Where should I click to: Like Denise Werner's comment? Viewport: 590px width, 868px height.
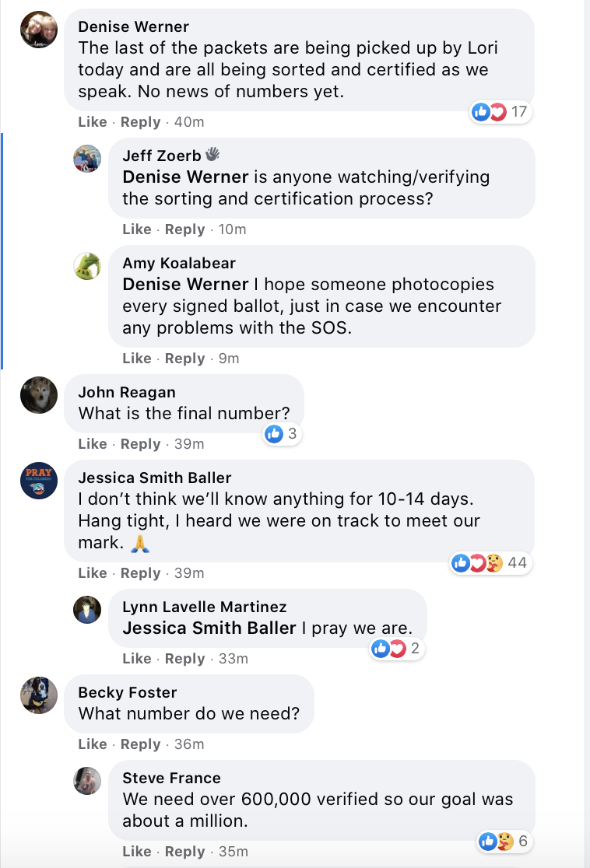pos(93,122)
